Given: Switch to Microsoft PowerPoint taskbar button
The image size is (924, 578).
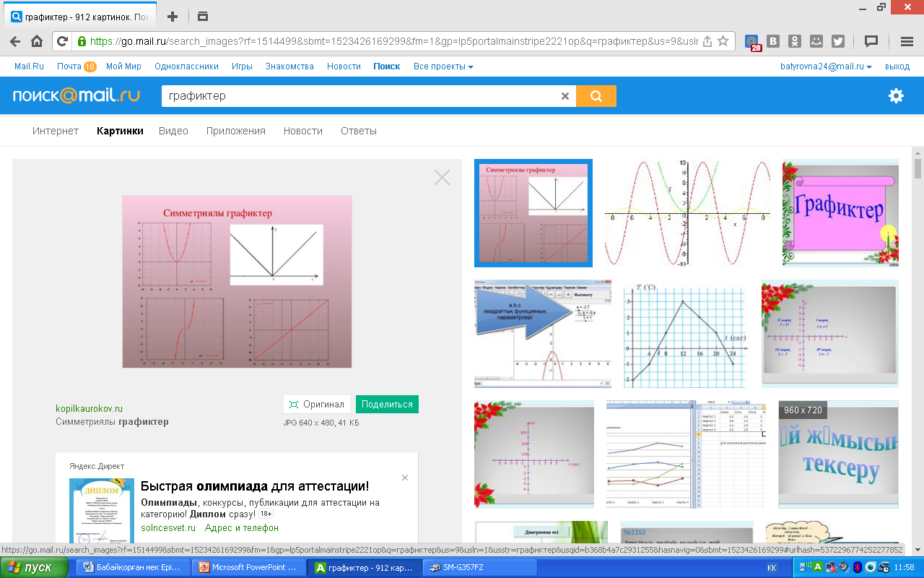Looking at the screenshot, I should click(250, 568).
